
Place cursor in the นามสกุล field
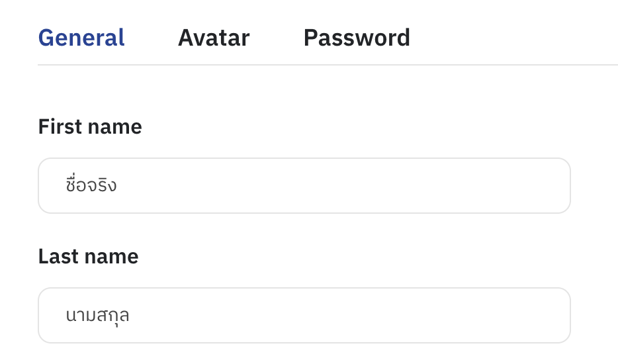point(304,316)
